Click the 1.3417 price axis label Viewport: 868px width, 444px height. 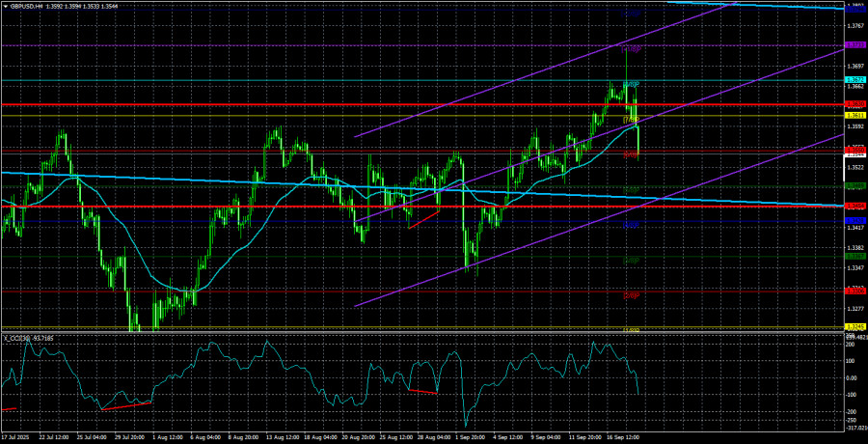854,228
